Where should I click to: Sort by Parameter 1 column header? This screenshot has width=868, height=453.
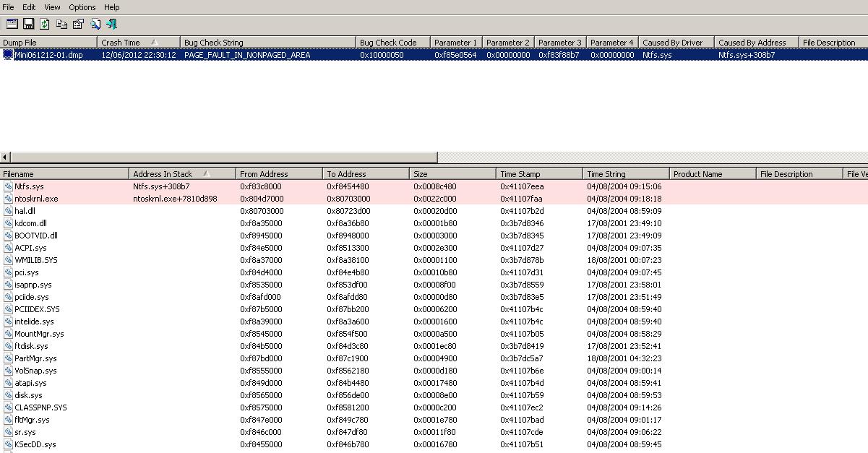(x=457, y=43)
